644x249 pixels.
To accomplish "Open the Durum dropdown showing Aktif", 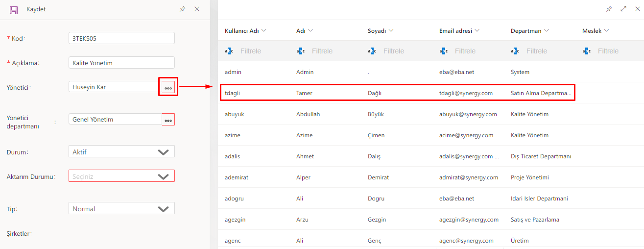I will [x=121, y=152].
